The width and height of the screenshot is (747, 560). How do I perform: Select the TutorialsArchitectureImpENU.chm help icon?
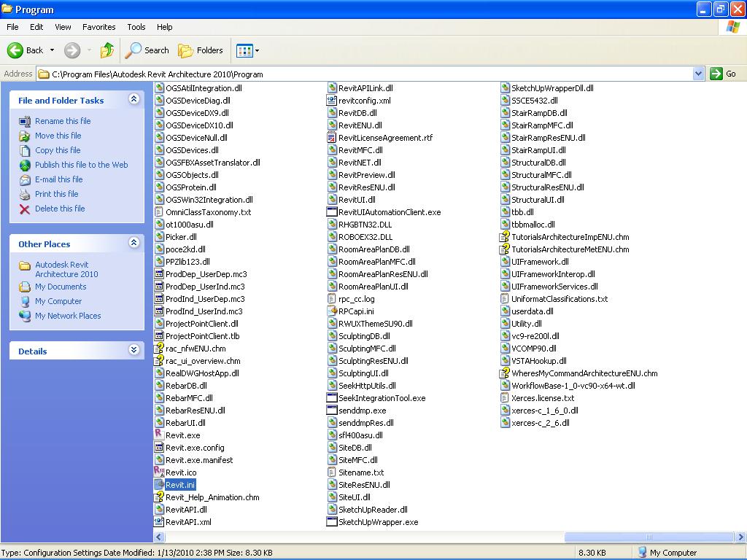click(505, 237)
